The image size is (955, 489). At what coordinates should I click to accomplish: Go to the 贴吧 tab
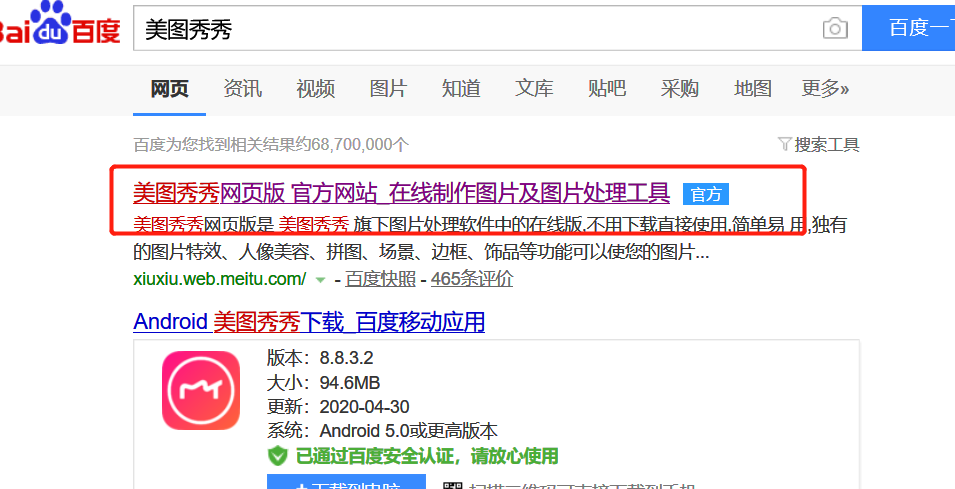pyautogui.click(x=607, y=89)
